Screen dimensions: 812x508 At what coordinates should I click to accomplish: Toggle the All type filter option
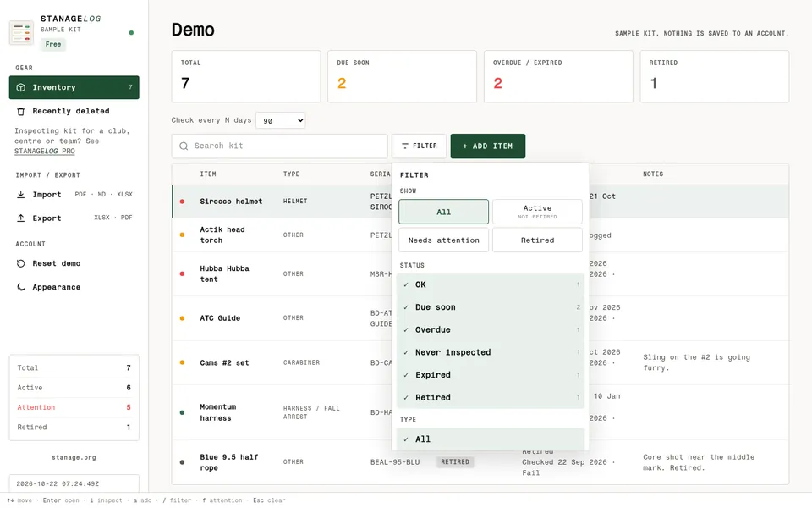(491, 439)
